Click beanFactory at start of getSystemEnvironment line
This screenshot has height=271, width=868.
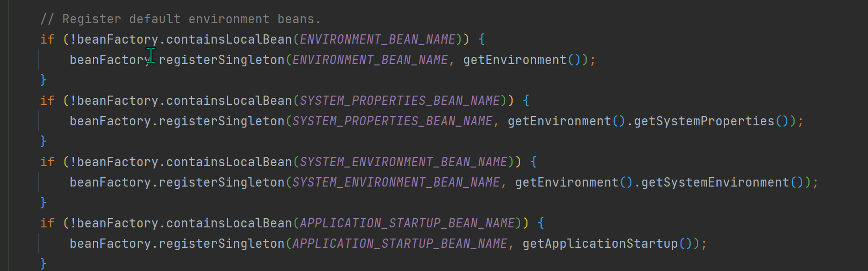tap(110, 182)
